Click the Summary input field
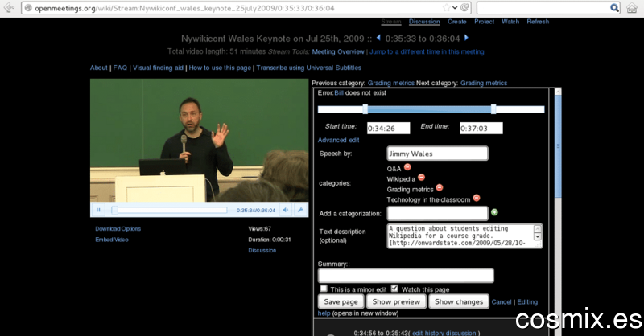This screenshot has height=336, width=644. pos(406,275)
